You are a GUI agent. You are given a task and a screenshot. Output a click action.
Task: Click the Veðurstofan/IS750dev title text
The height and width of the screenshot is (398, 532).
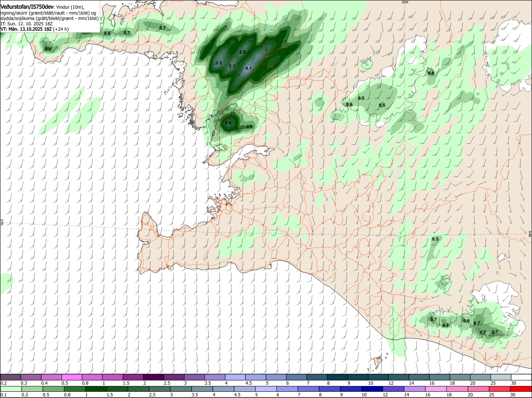(27, 7)
